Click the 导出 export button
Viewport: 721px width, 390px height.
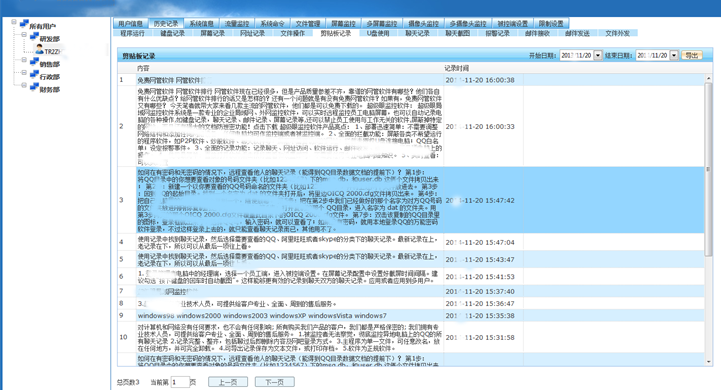click(692, 55)
